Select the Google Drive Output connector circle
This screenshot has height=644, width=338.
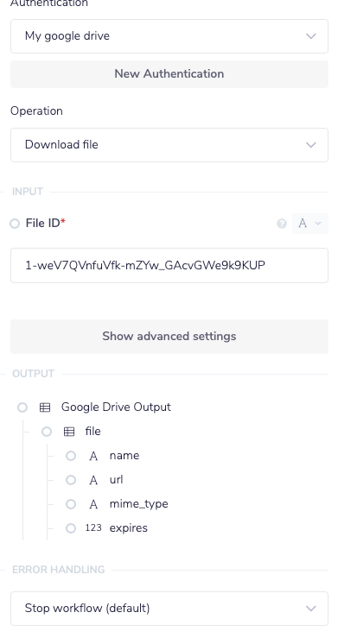pos(22,407)
